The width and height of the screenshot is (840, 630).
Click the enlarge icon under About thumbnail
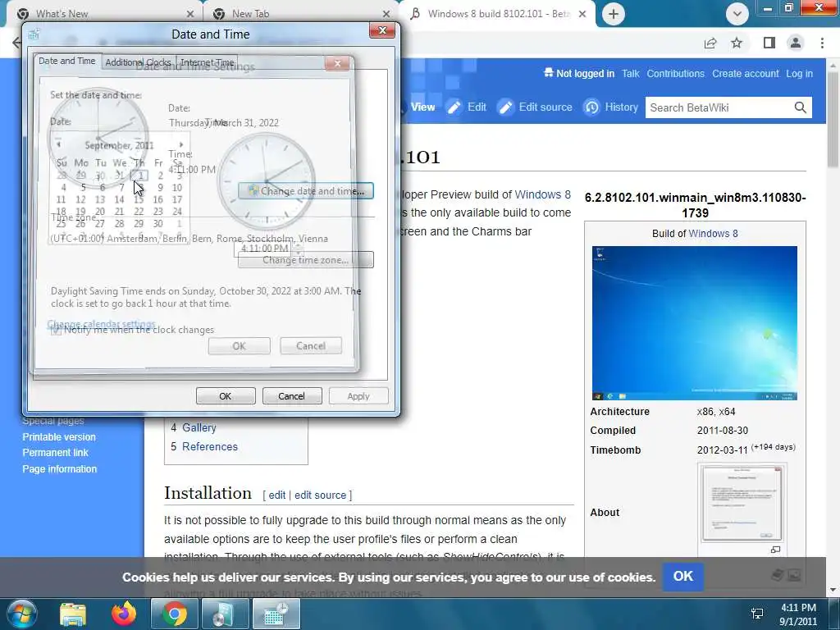pos(775,550)
